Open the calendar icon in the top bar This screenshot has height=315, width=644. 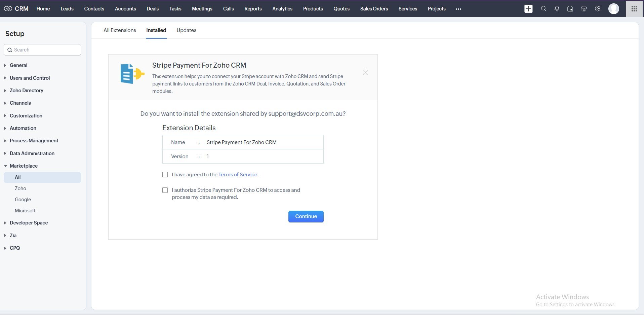[x=570, y=9]
